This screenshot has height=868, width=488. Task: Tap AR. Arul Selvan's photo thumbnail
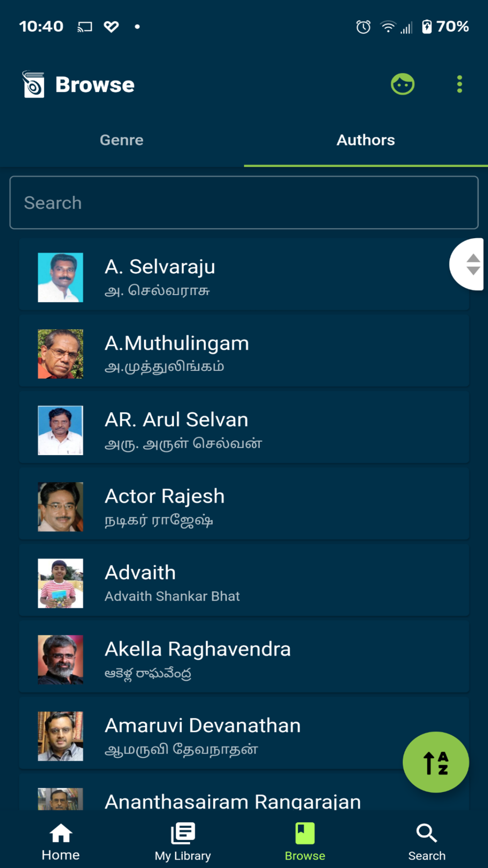click(x=61, y=430)
